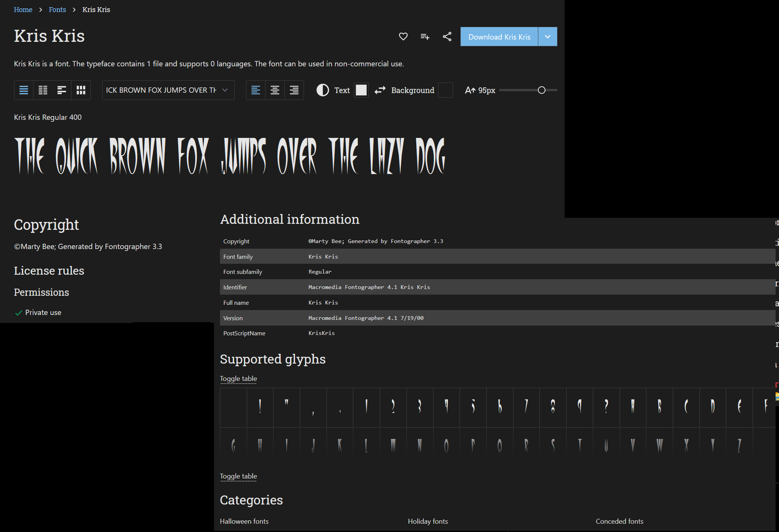The height and width of the screenshot is (532, 779).
Task: Open the Background color swatch
Action: pyautogui.click(x=446, y=90)
